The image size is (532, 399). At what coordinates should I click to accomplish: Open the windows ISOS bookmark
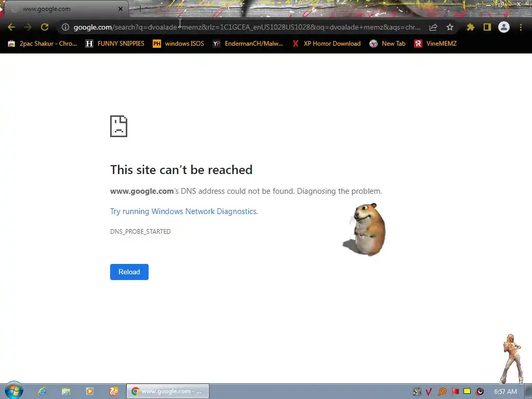[179, 44]
